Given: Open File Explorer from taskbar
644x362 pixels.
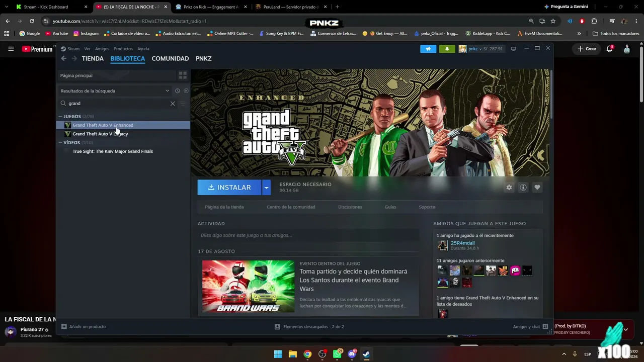Looking at the screenshot, I should 292,354.
